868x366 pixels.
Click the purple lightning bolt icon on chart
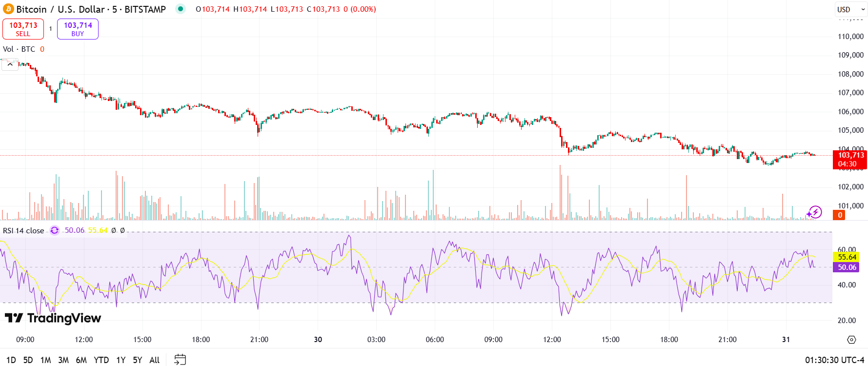coord(814,212)
